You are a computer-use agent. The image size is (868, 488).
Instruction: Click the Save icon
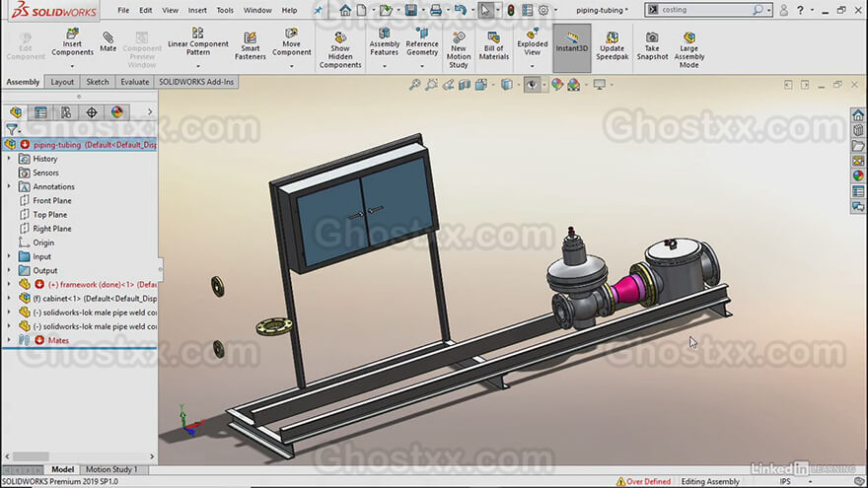click(x=410, y=10)
